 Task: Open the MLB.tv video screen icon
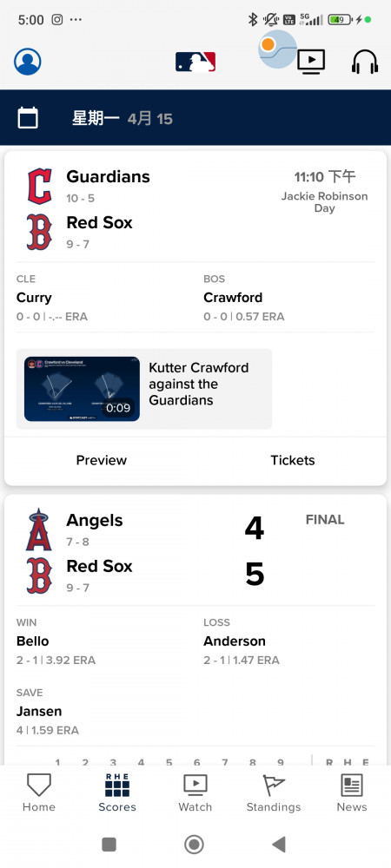coord(311,62)
